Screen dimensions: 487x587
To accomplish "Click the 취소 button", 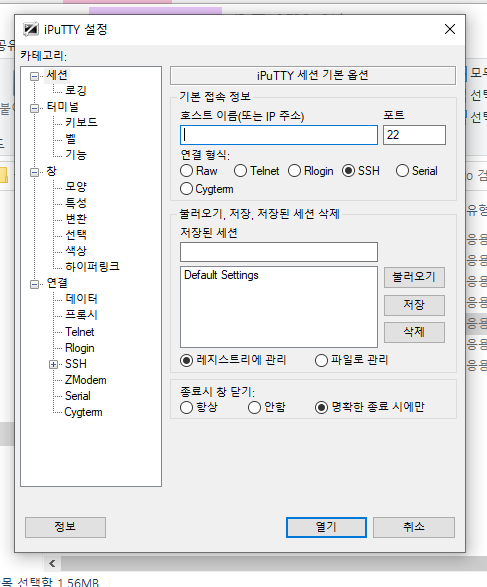I will (x=414, y=527).
